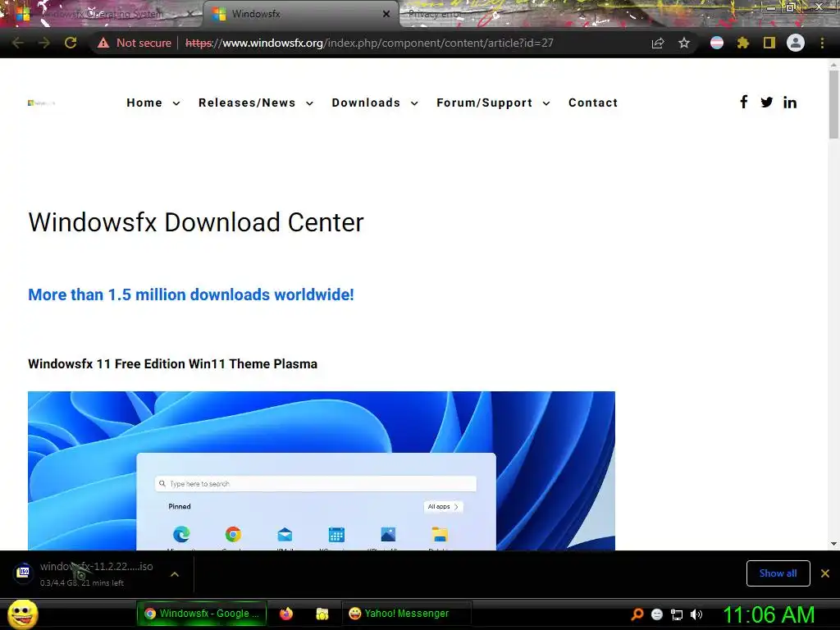
Task: Expand the Home menu chevron
Action: click(x=176, y=103)
